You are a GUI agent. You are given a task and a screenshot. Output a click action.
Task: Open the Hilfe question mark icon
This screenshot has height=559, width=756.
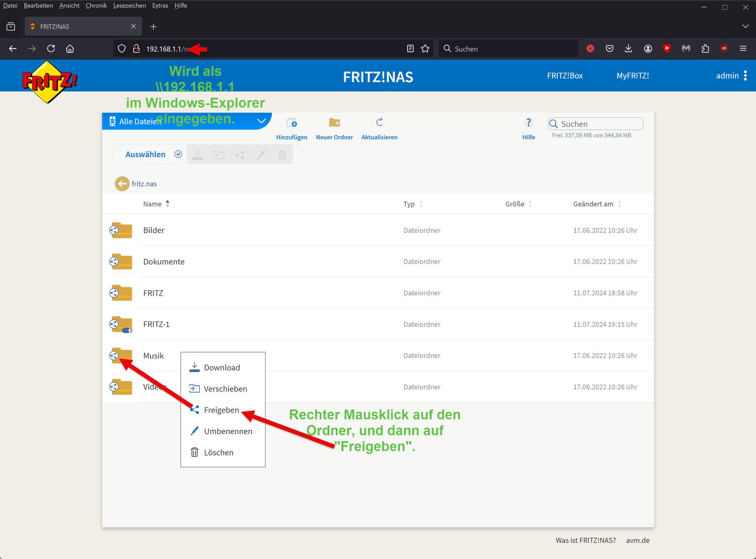coord(528,123)
